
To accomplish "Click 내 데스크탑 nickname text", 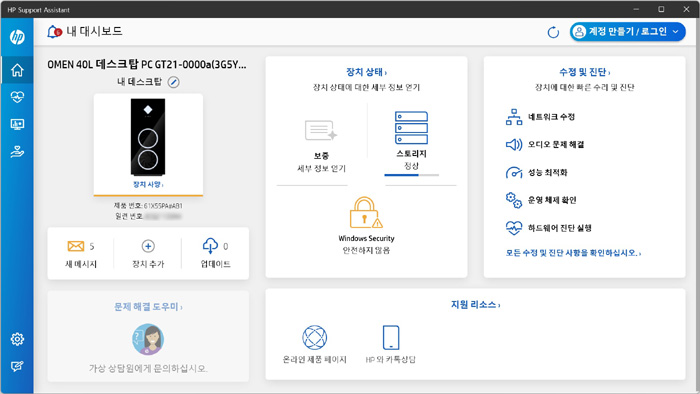I will point(139,82).
